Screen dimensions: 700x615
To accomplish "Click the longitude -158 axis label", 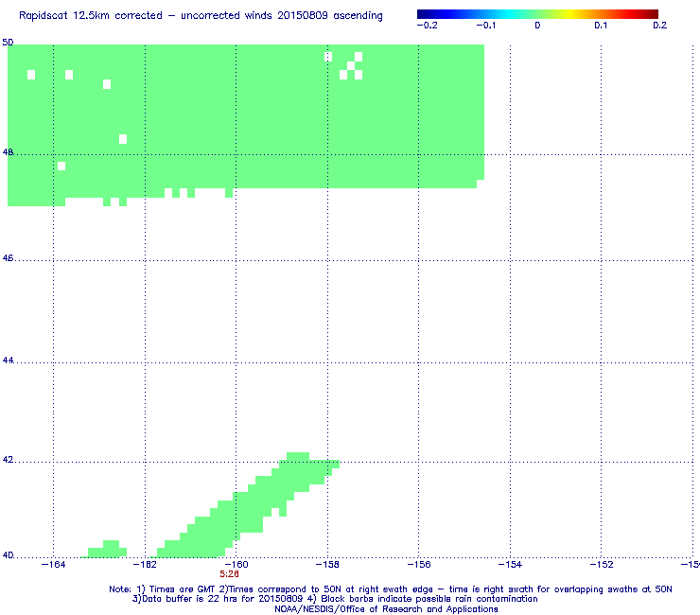I will coord(327,565).
